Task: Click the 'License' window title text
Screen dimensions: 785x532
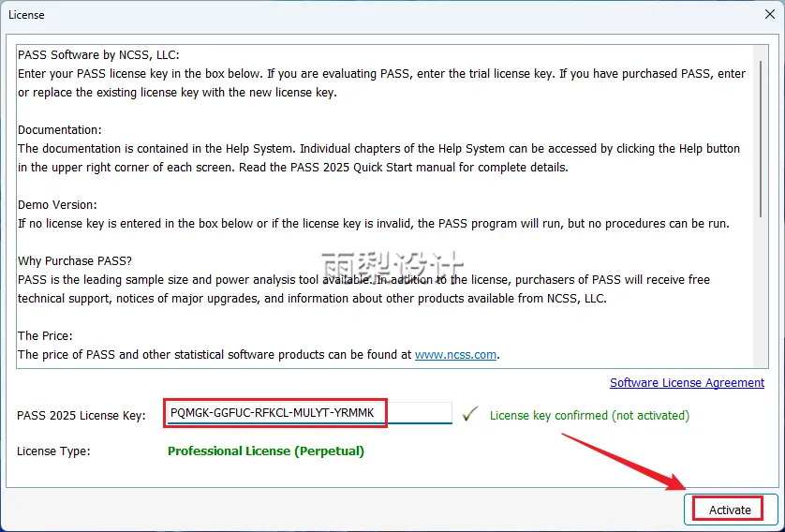Action: [x=26, y=15]
